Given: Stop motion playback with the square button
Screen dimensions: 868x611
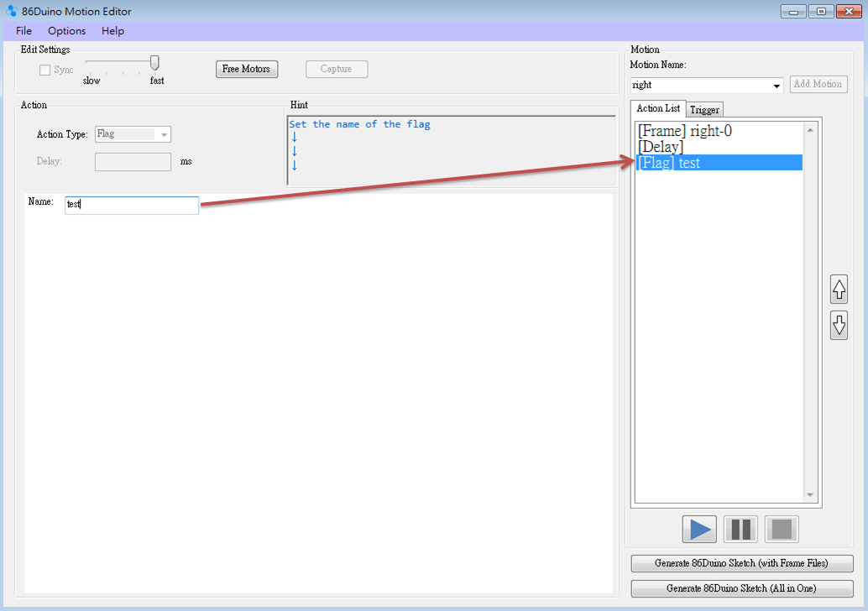Looking at the screenshot, I should pos(782,529).
